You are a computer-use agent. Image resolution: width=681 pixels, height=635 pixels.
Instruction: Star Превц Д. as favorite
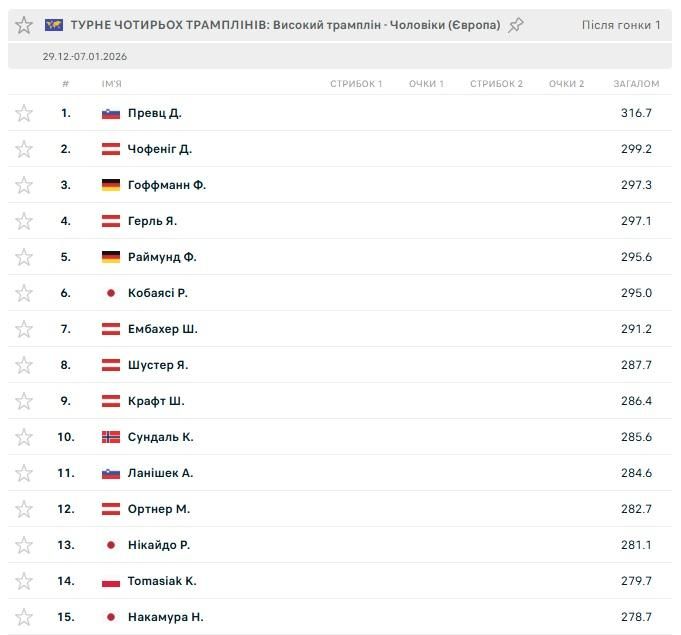pos(24,113)
